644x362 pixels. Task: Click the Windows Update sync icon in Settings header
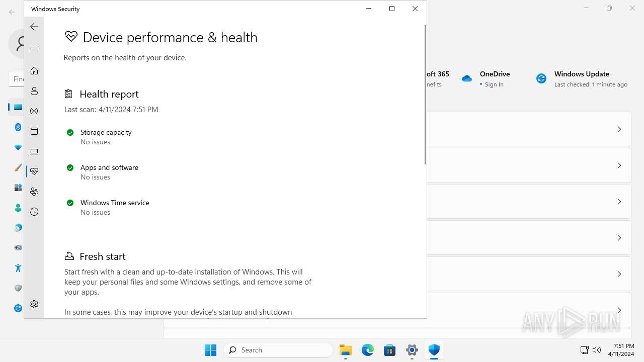[541, 78]
